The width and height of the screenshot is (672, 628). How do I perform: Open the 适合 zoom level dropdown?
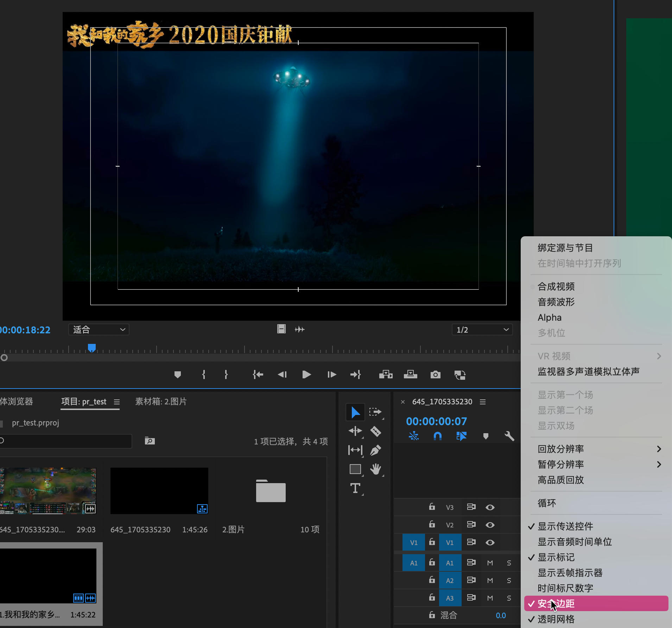coord(99,329)
